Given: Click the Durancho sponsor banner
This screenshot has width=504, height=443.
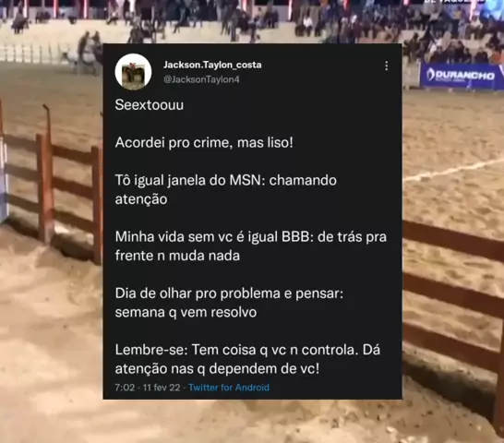Looking at the screenshot, I should [462, 76].
